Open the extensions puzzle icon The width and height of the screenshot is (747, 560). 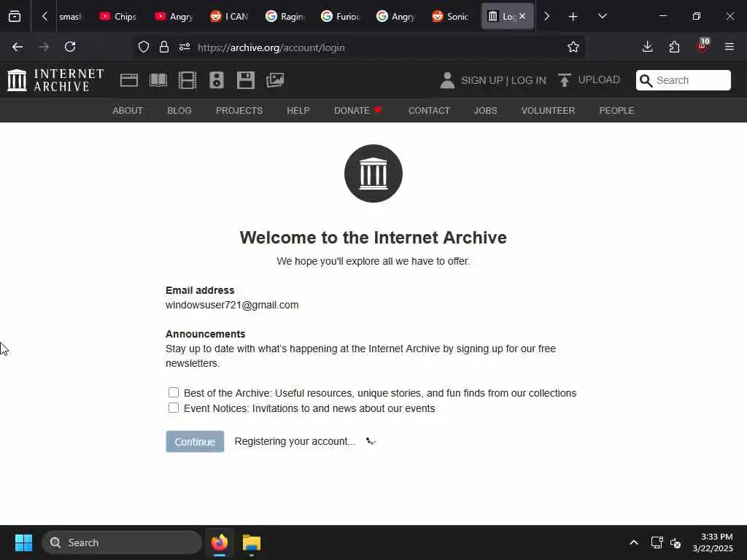coord(674,47)
